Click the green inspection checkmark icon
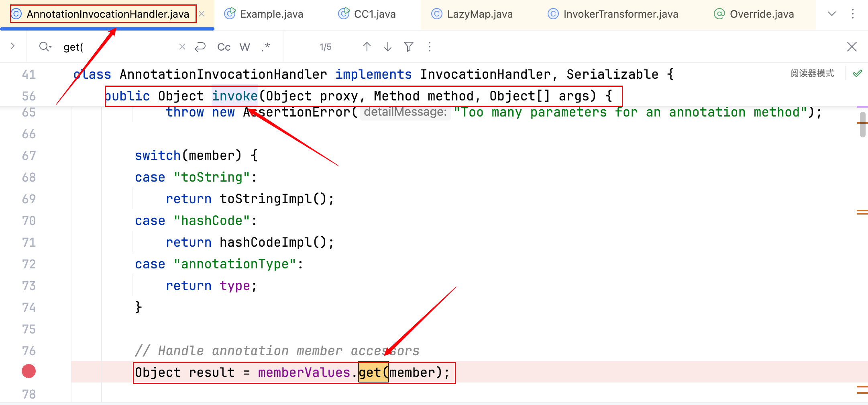The height and width of the screenshot is (405, 868). [857, 74]
